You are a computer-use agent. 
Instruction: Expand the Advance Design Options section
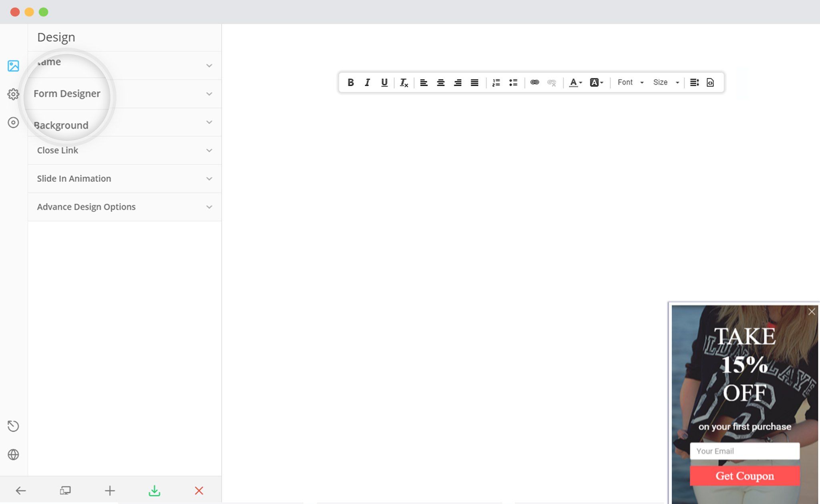pyautogui.click(x=125, y=207)
